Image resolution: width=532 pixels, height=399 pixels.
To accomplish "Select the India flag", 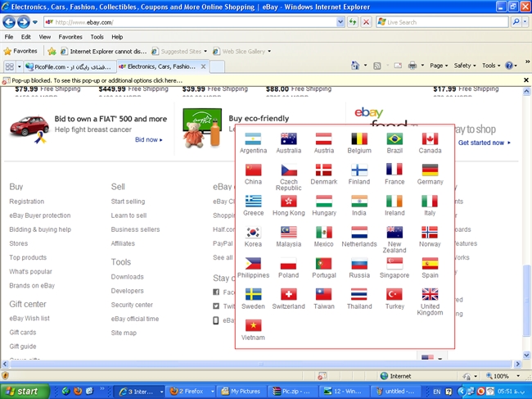I will (359, 201).
